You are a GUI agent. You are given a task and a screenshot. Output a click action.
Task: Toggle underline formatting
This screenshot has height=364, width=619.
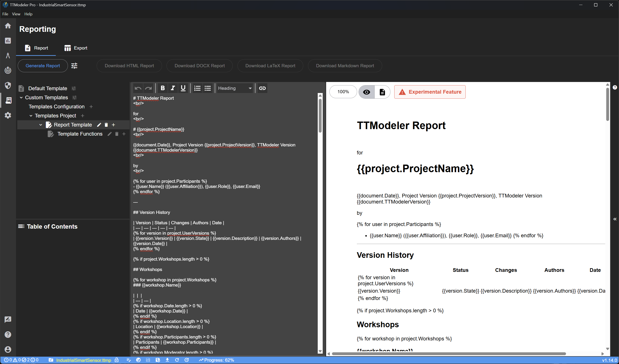(183, 88)
